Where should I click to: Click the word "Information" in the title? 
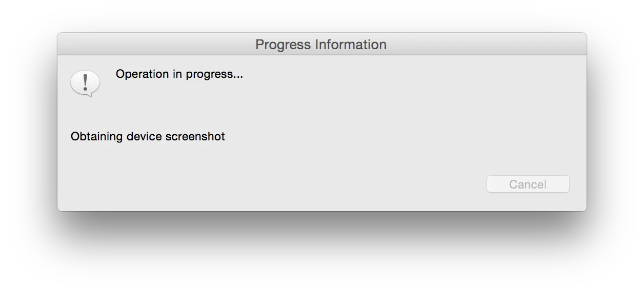(351, 45)
